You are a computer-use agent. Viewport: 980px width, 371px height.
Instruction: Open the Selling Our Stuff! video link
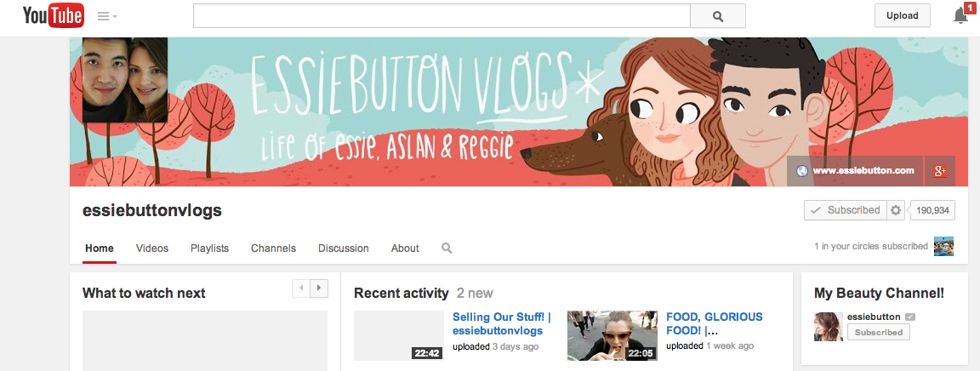tap(502, 323)
